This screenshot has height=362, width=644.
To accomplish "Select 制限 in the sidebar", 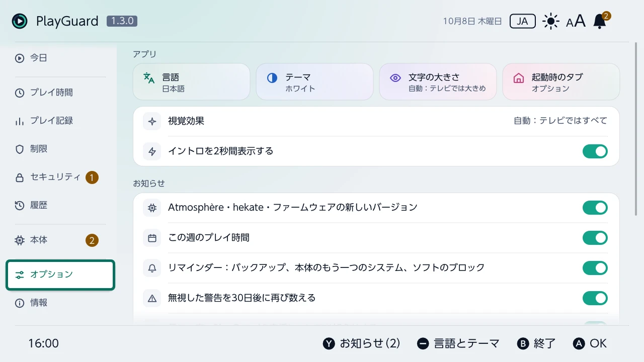I will (60, 149).
